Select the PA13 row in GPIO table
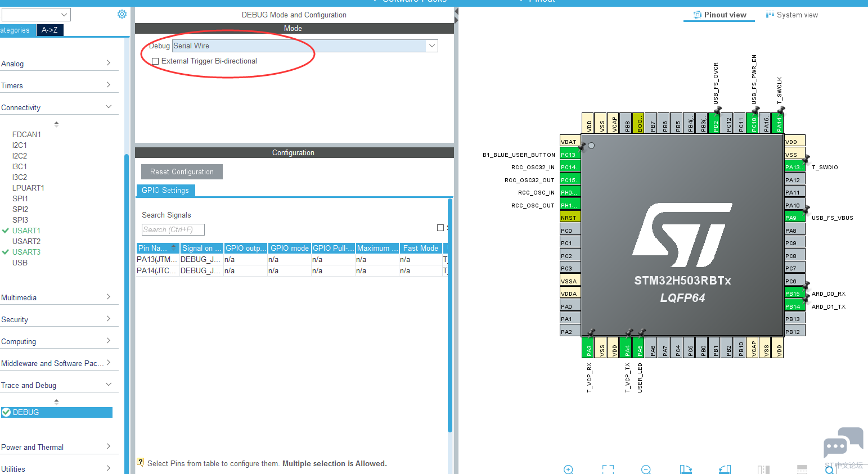This screenshot has width=868, height=474. click(291, 259)
